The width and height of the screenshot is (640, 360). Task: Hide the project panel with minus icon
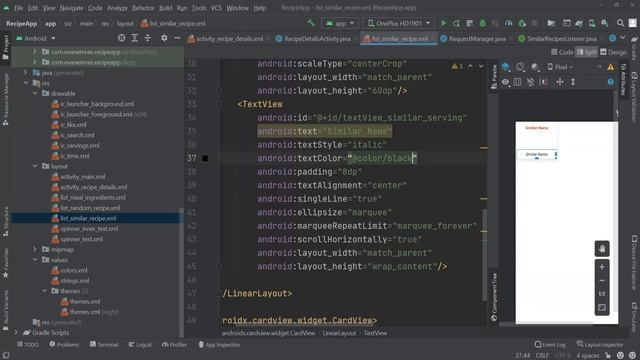coord(177,38)
